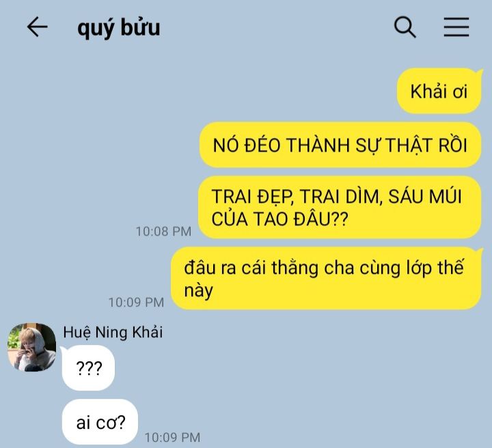Tap the 'ai cơ?' reply bubble
The width and height of the screenshot is (492, 448).
(100, 422)
